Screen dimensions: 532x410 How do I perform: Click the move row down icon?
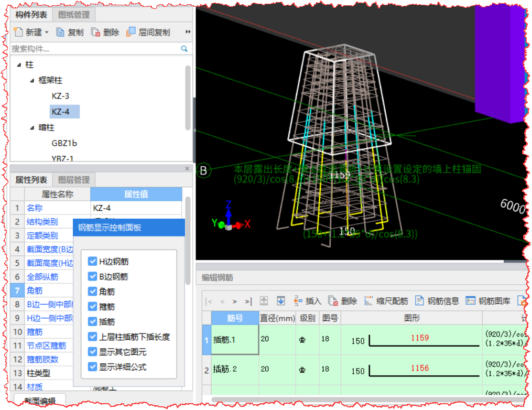click(281, 301)
